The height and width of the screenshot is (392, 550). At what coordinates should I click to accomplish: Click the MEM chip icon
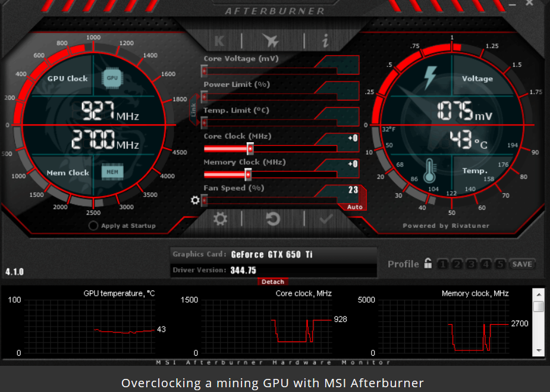pos(111,173)
